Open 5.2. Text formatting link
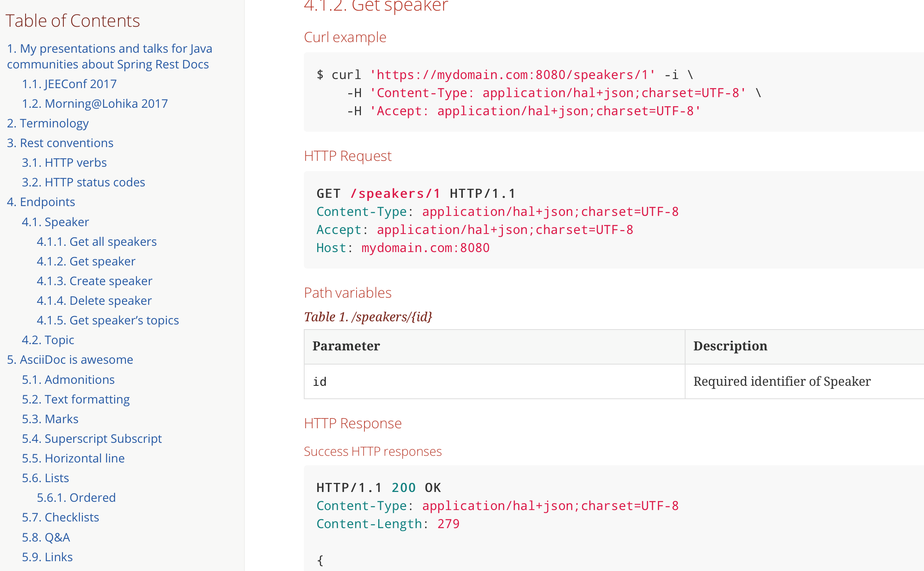 (76, 399)
